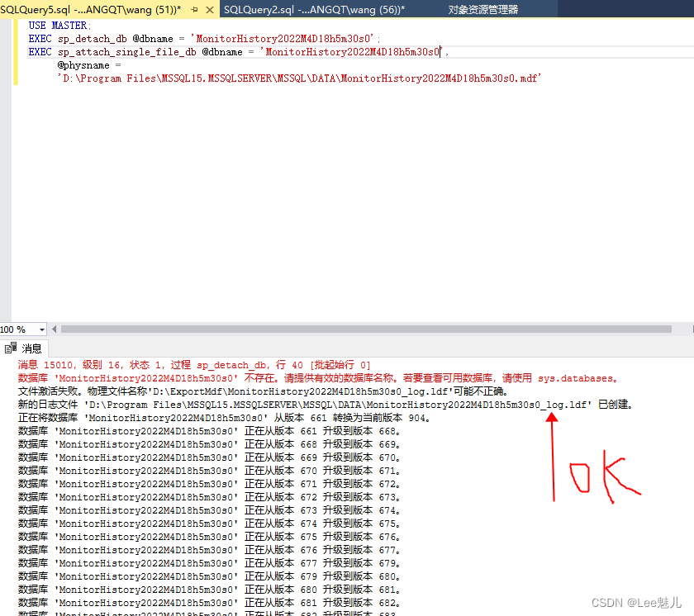Click the 文件激活失败 message line
This screenshot has width=694, height=616.
tap(263, 391)
